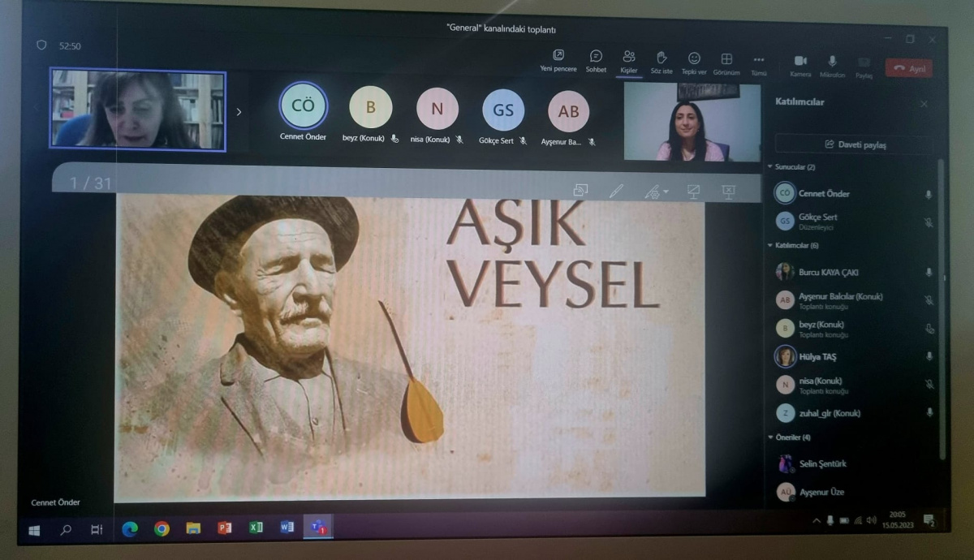This screenshot has height=560, width=974.
Task: Open File Explorer from taskbar
Action: click(193, 528)
